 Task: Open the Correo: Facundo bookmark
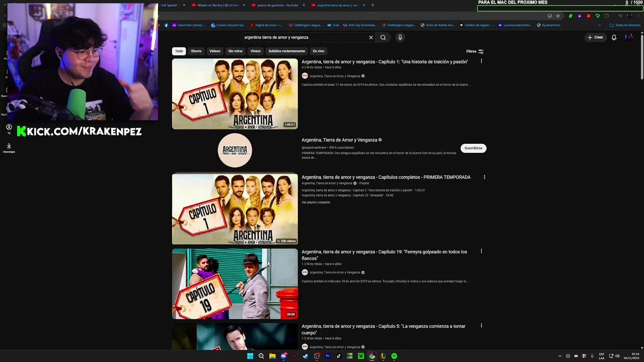pyautogui.click(x=228, y=25)
